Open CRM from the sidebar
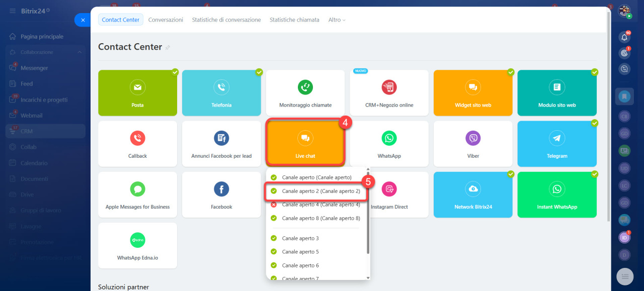This screenshot has height=291, width=644. tap(45, 131)
